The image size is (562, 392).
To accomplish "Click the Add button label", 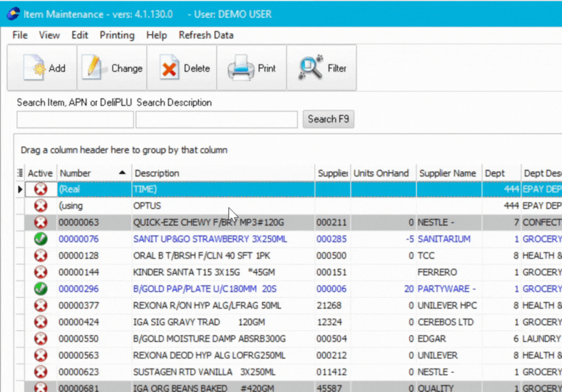I will pos(57,68).
